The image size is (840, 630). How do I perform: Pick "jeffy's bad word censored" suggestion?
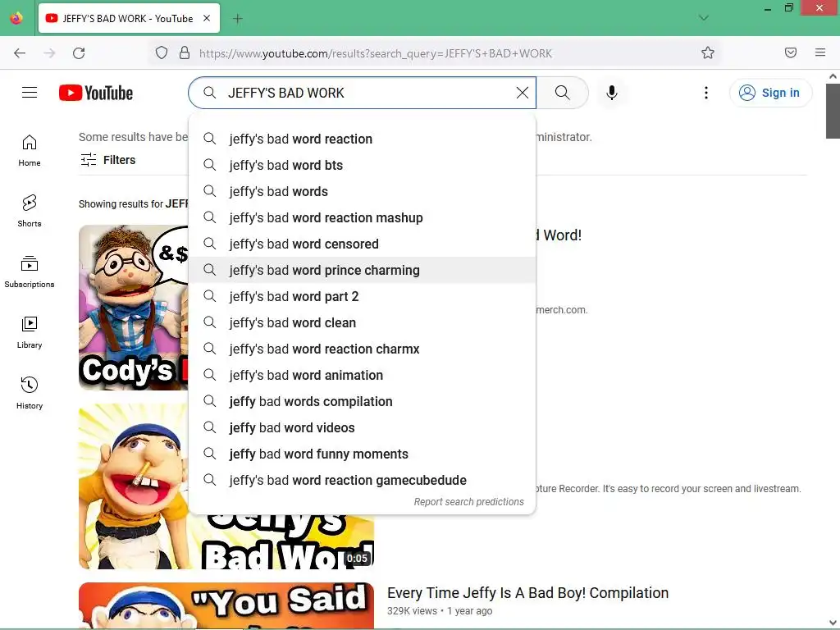click(x=362, y=244)
